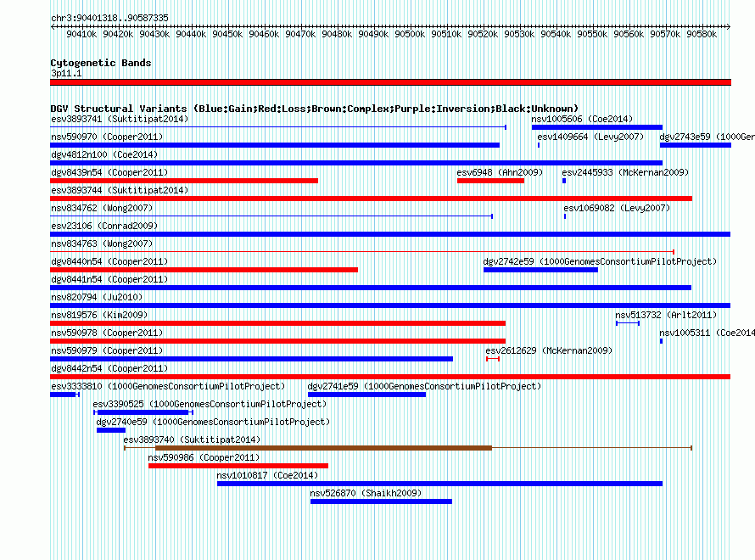Click the 90500k ruler tick label
The height and width of the screenshot is (560, 755).
click(410, 34)
